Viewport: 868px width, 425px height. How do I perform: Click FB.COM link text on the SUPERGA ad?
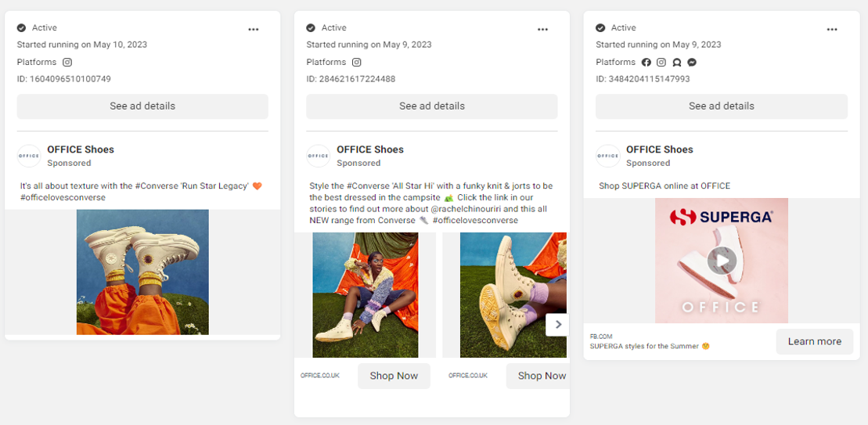[601, 337]
